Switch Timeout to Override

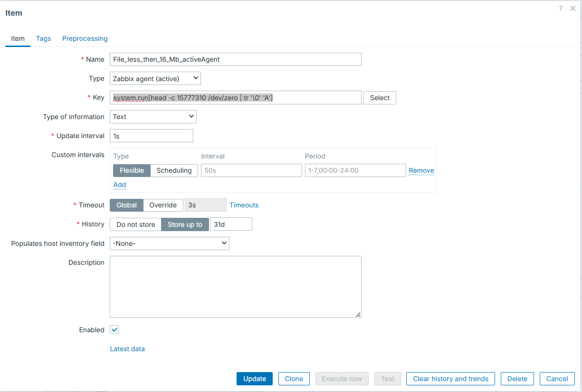tap(163, 205)
